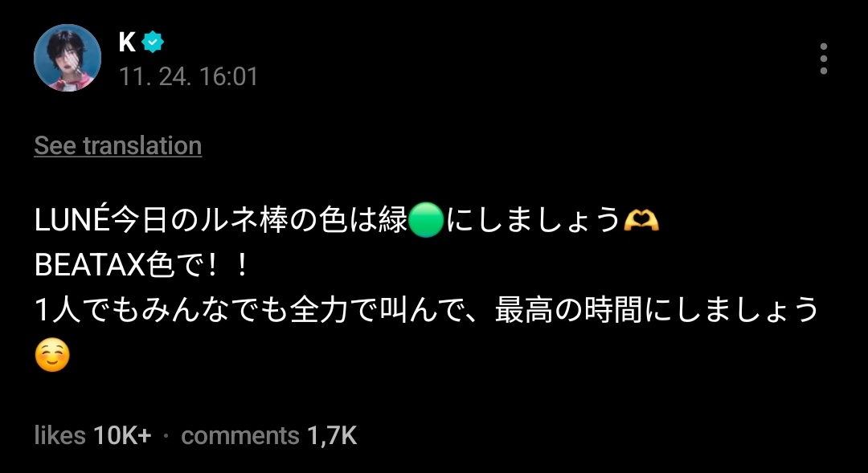Open the likes 10K+ count
Image resolution: width=868 pixels, height=473 pixels.
[92, 435]
